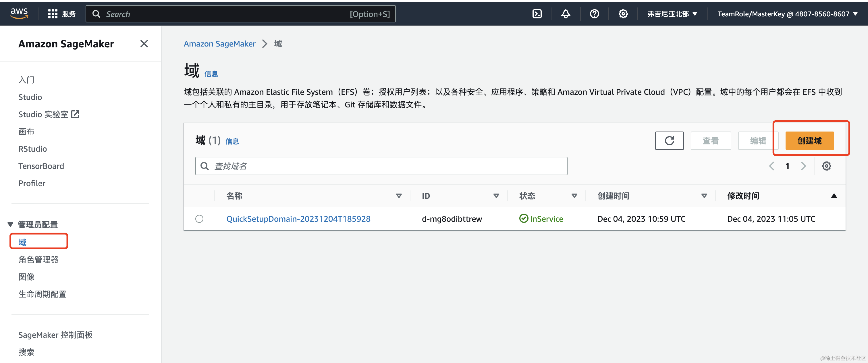Click the Dec 04, 2023 11:05 UTC cell
Viewport: 868px width, 363px height.
point(771,219)
